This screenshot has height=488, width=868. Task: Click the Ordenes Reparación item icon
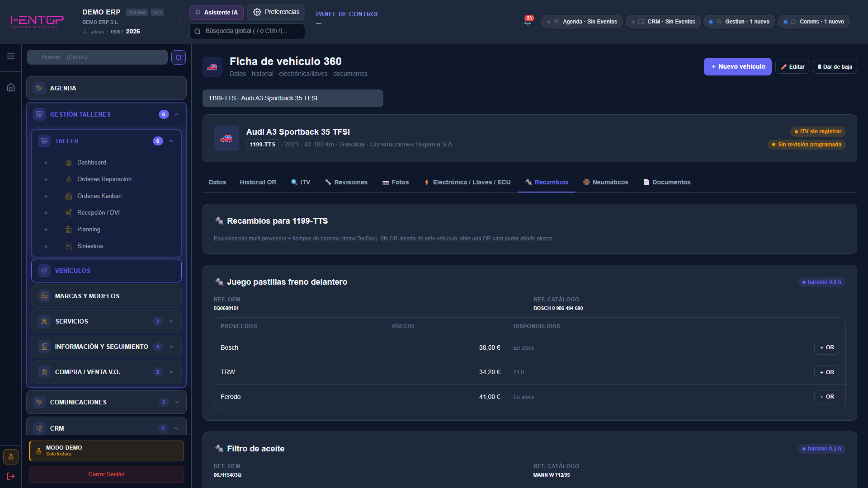pos(69,179)
